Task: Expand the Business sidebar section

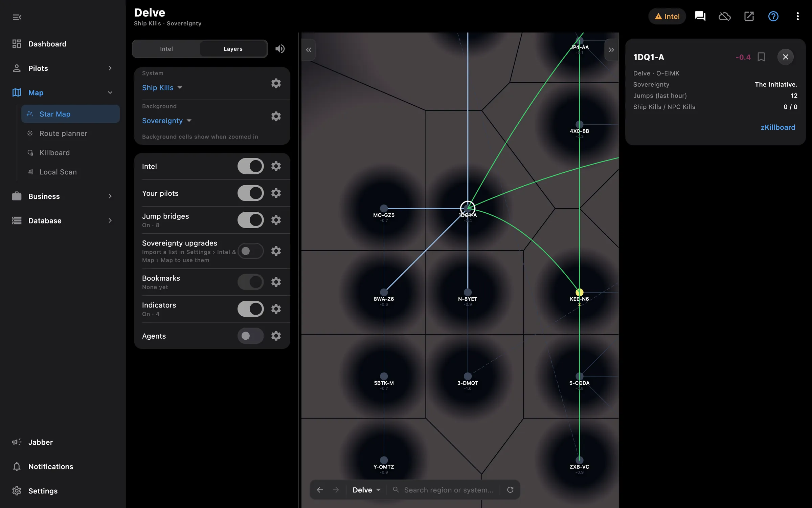Action: pos(63,196)
